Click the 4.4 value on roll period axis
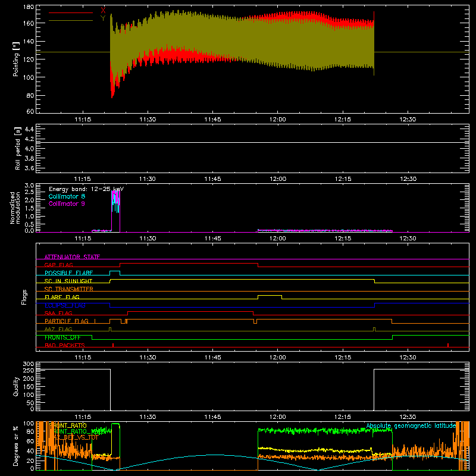The height and width of the screenshot is (476, 476). [x=29, y=129]
